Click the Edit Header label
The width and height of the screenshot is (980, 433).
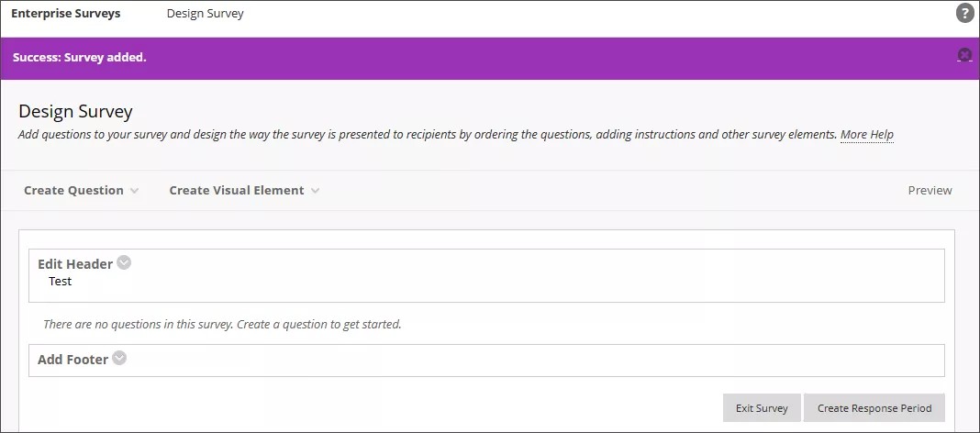(75, 264)
